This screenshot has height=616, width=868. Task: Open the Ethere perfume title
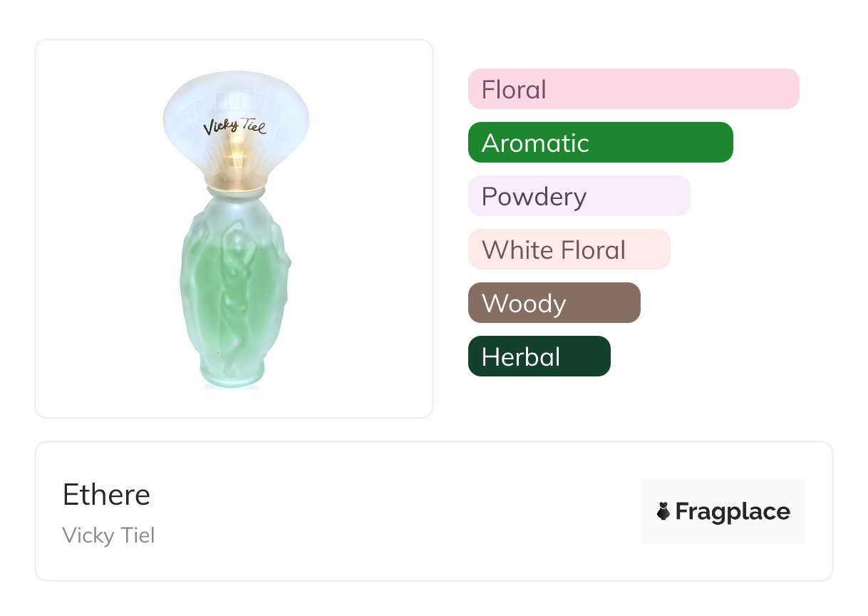coord(106,495)
